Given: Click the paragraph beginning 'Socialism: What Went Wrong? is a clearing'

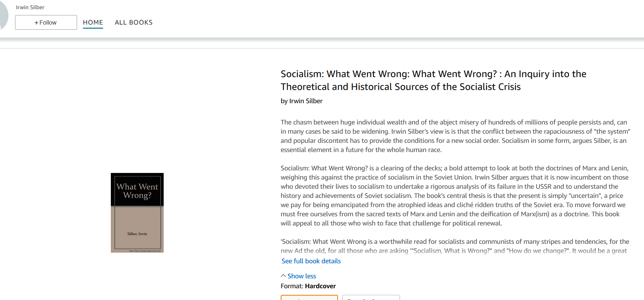Looking at the screenshot, I should click(x=455, y=196).
